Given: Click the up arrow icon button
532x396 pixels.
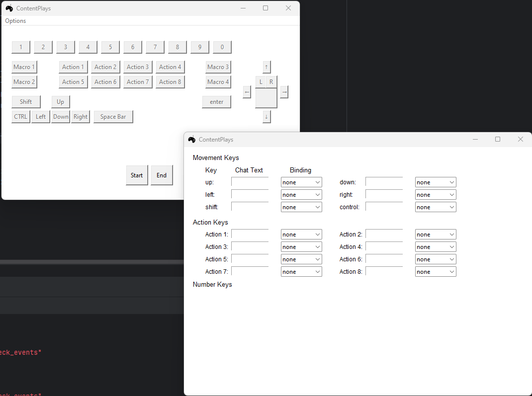Looking at the screenshot, I should point(266,67).
